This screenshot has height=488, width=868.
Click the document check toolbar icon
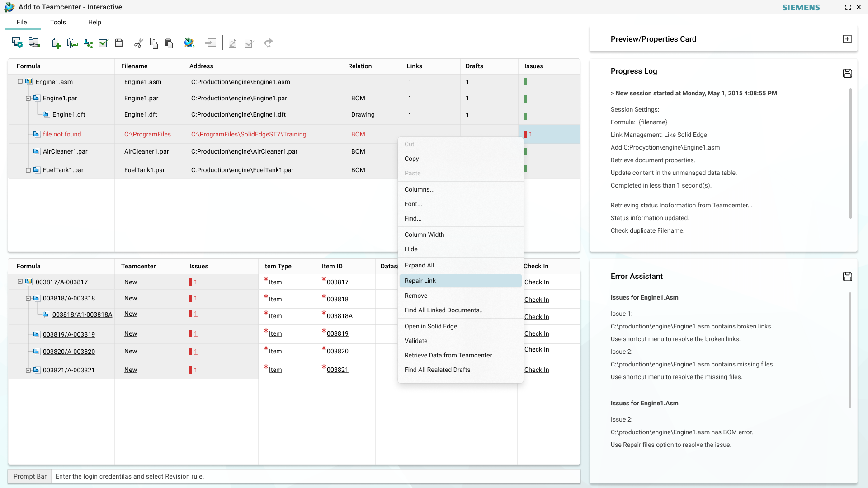pos(249,43)
